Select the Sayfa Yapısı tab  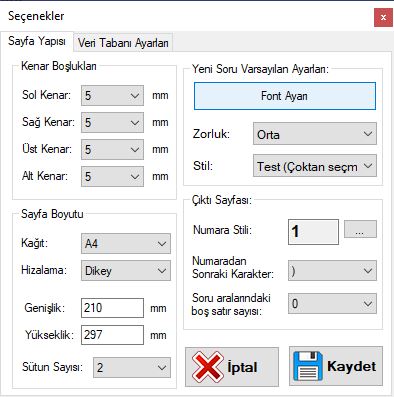point(37,41)
